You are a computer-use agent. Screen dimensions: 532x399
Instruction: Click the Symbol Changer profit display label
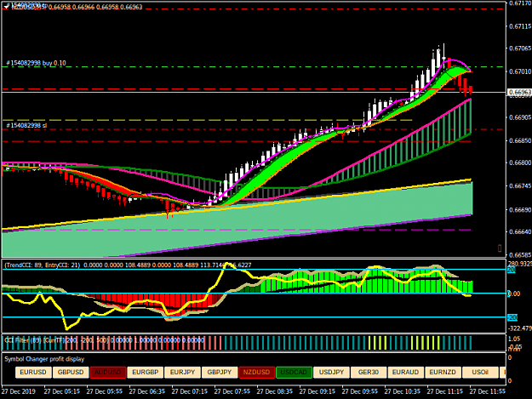tap(44, 359)
